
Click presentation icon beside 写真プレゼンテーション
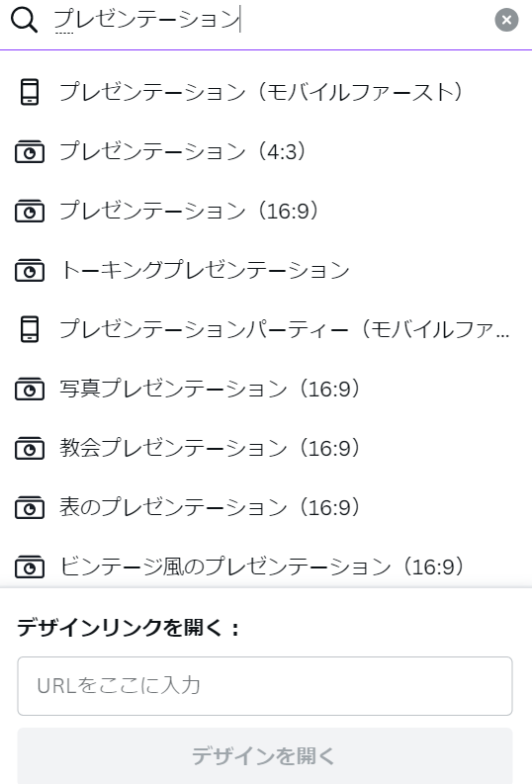(30, 389)
